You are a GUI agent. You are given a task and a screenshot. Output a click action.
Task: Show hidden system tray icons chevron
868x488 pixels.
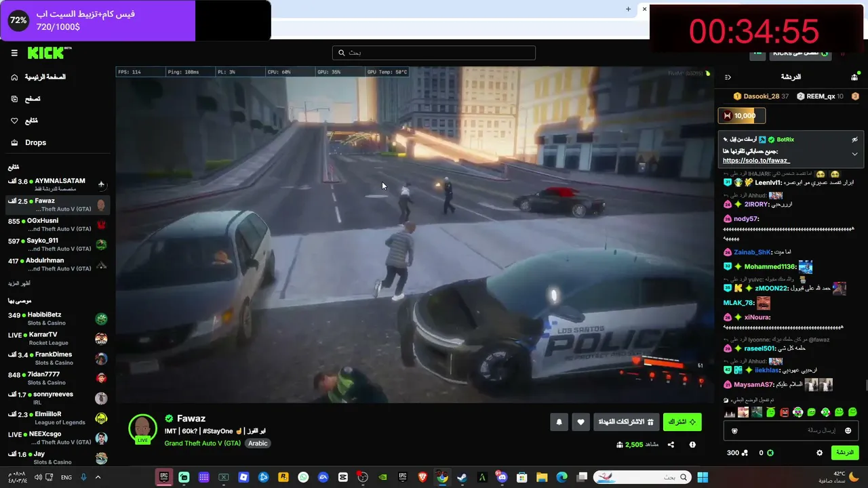[x=98, y=477]
